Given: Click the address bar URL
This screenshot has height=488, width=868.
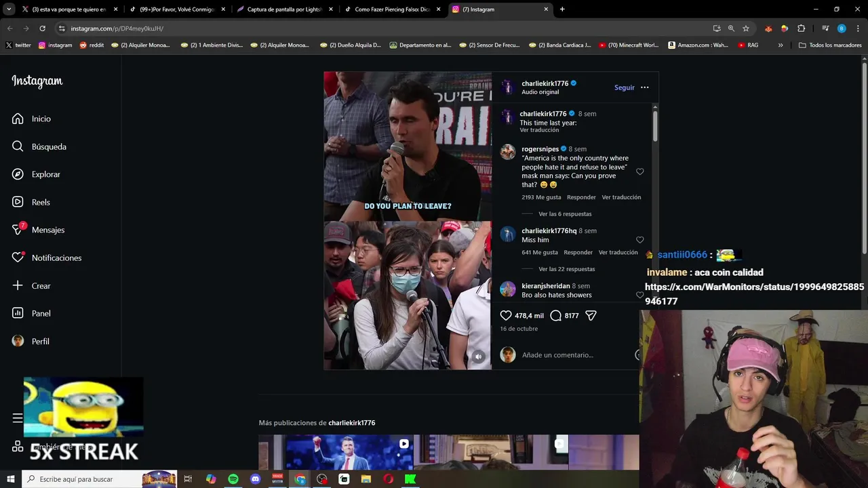Looking at the screenshot, I should coord(117,28).
